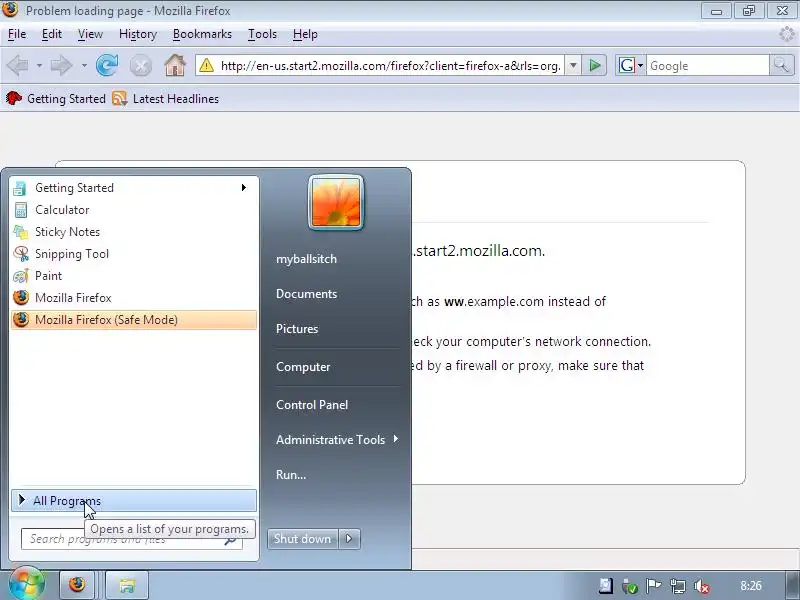Click the Shut down button
This screenshot has width=800, height=600.
[303, 539]
